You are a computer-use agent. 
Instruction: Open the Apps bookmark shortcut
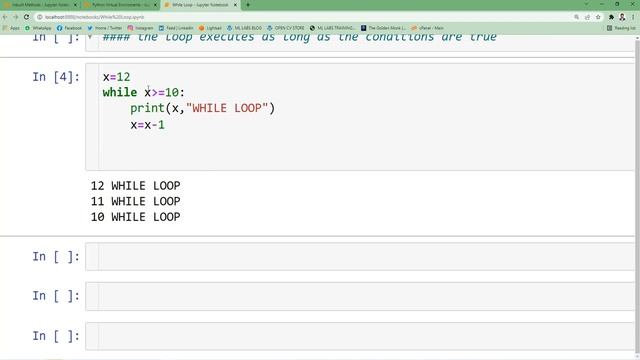(x=11, y=28)
